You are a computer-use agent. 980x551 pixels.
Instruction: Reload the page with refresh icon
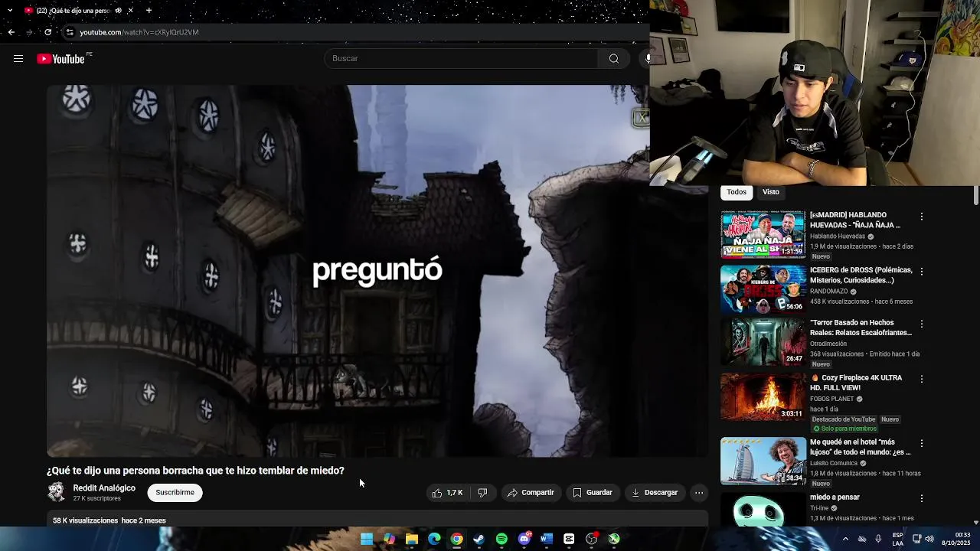pyautogui.click(x=47, y=32)
